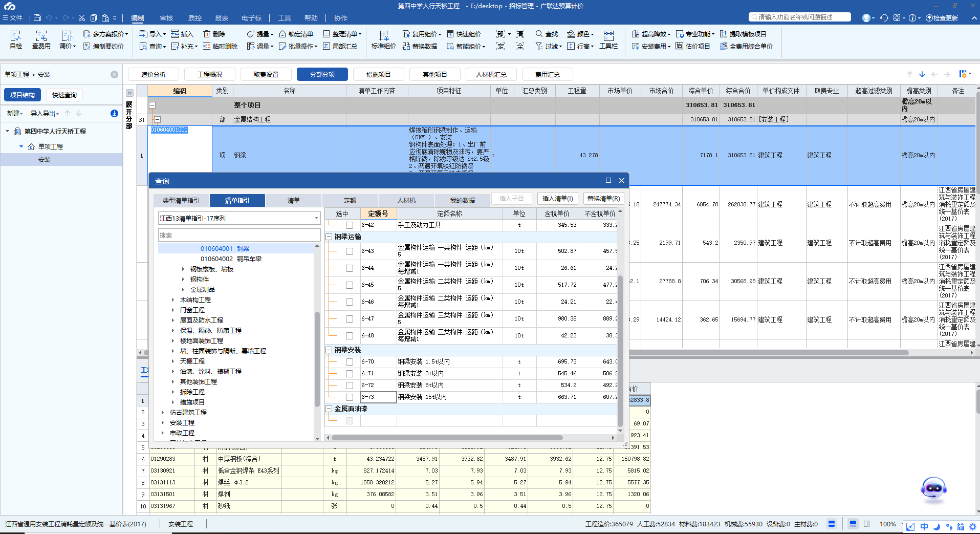Check the box for quota 6-42
The width and height of the screenshot is (980, 534).
[x=350, y=225]
